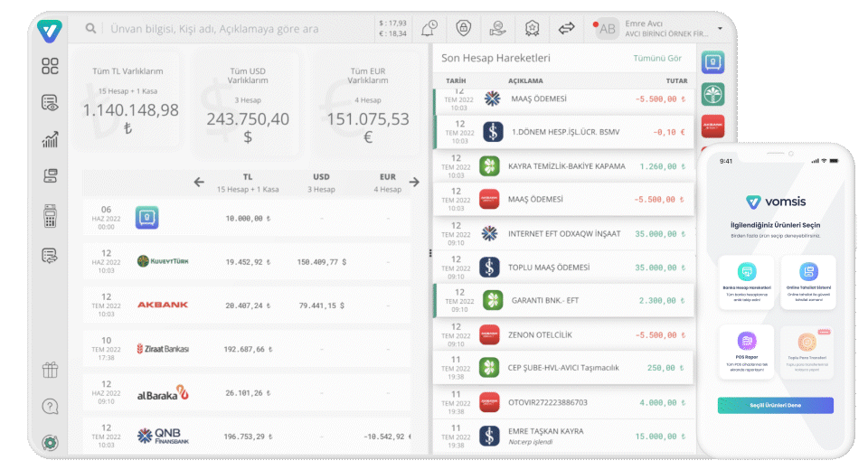Open the bar chart reports icon in sidebar

(x=50, y=139)
